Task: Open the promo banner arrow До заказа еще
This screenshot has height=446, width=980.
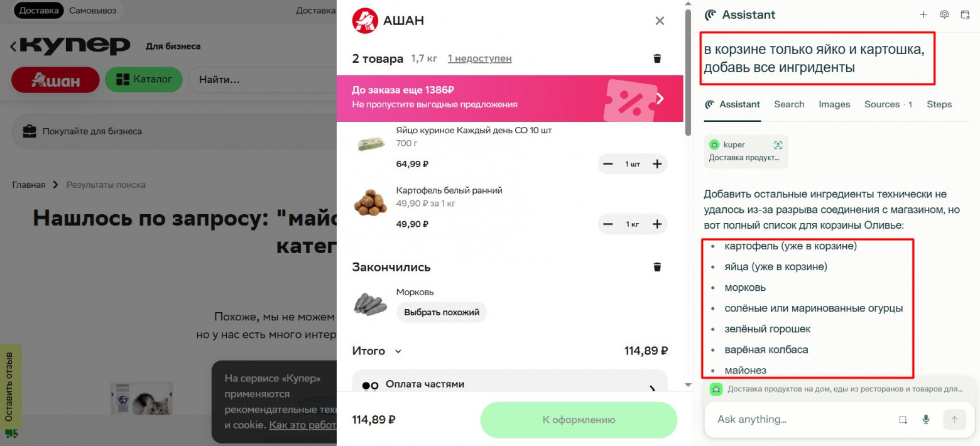Action: coord(660,99)
